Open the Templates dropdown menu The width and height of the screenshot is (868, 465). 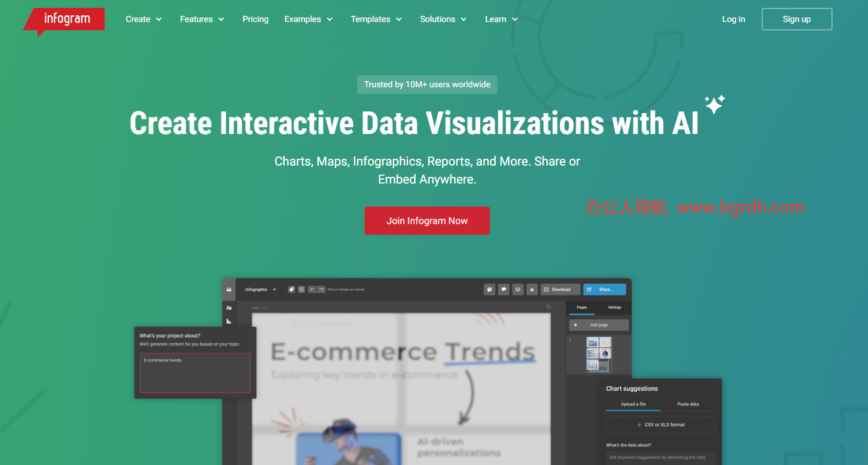(x=376, y=19)
